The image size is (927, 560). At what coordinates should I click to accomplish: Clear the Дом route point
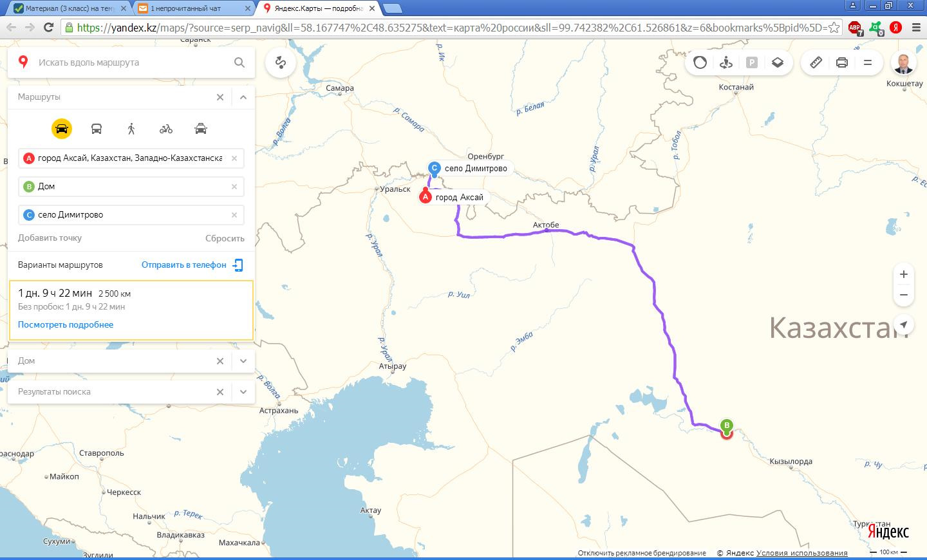(234, 187)
